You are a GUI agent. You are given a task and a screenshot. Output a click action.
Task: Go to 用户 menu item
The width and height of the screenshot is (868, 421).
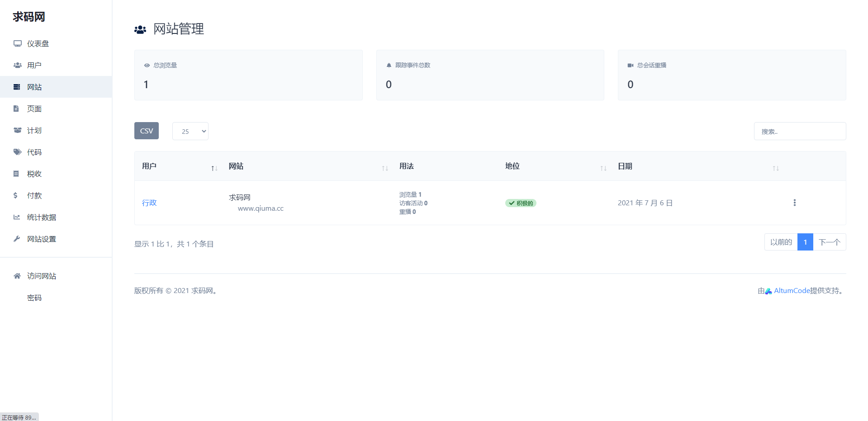pos(56,65)
